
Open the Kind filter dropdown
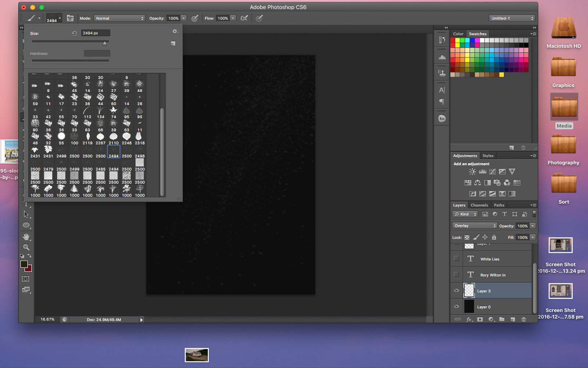pos(465,214)
